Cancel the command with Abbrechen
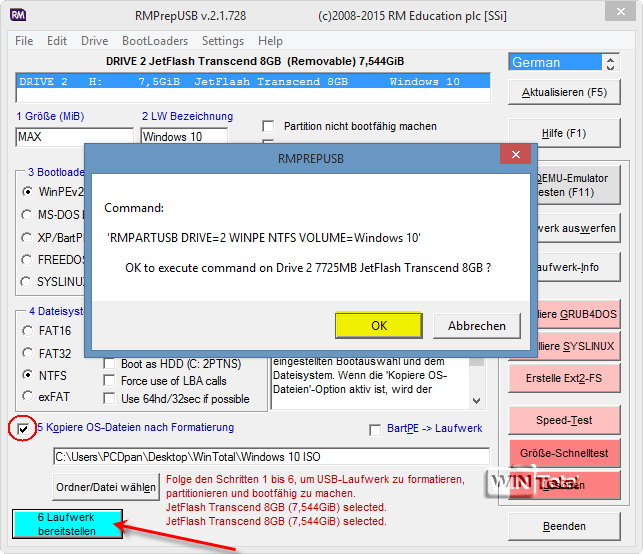The height and width of the screenshot is (554, 643). [477, 326]
